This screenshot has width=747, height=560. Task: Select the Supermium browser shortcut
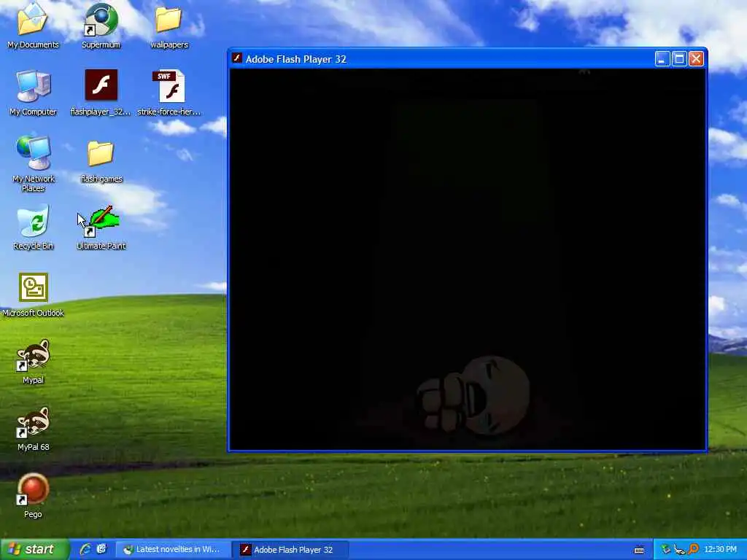pos(101,26)
